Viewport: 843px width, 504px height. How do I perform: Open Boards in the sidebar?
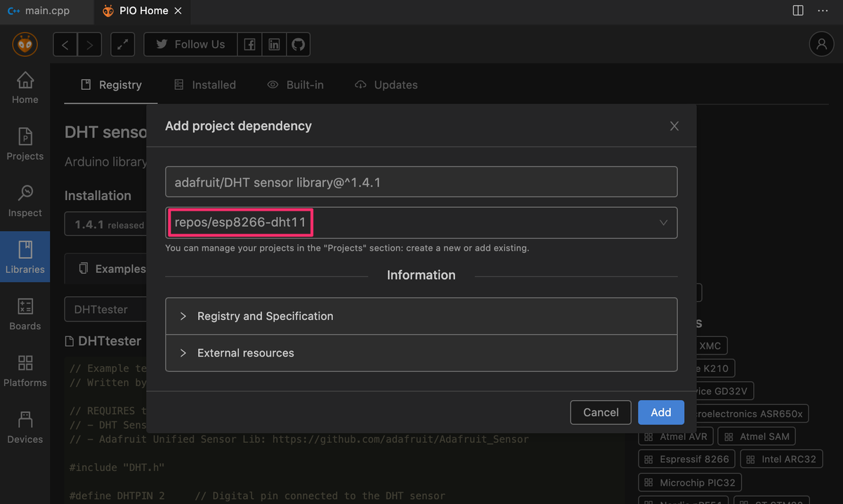(x=25, y=314)
